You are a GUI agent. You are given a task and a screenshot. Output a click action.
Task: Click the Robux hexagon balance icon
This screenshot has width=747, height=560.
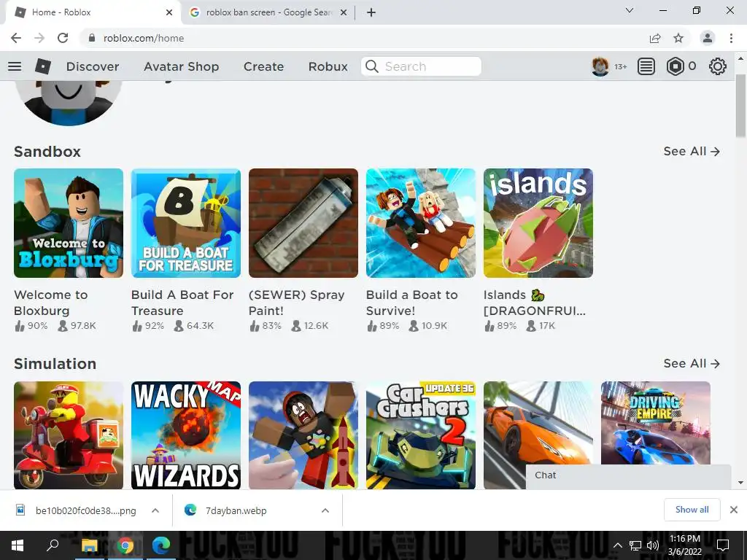tap(675, 66)
